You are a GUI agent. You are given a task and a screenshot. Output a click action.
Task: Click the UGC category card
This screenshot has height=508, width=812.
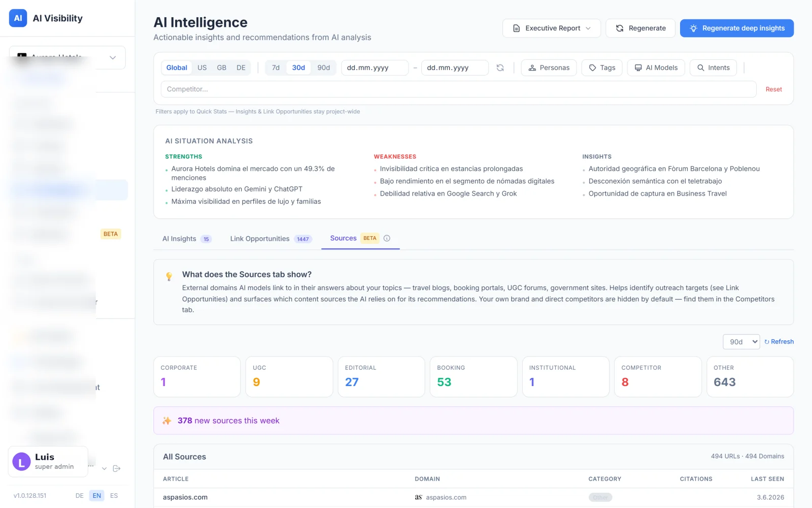(x=289, y=376)
